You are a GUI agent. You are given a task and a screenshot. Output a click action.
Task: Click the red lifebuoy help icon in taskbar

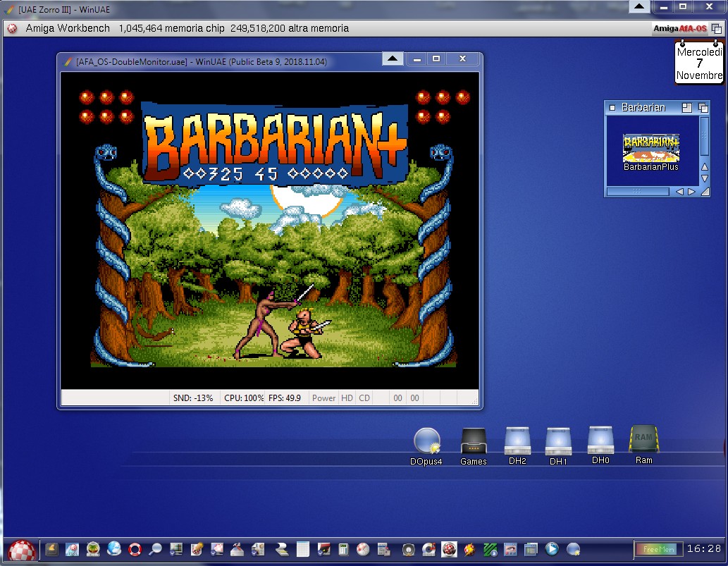click(x=135, y=549)
